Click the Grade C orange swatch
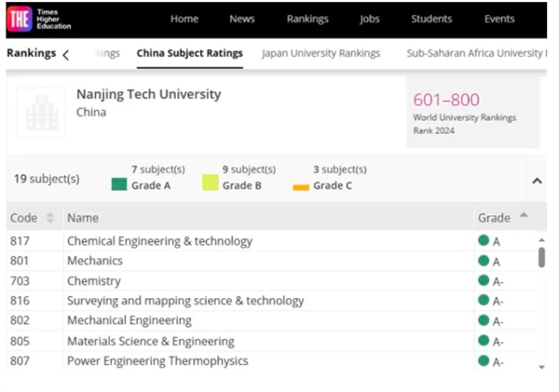 [x=301, y=187]
